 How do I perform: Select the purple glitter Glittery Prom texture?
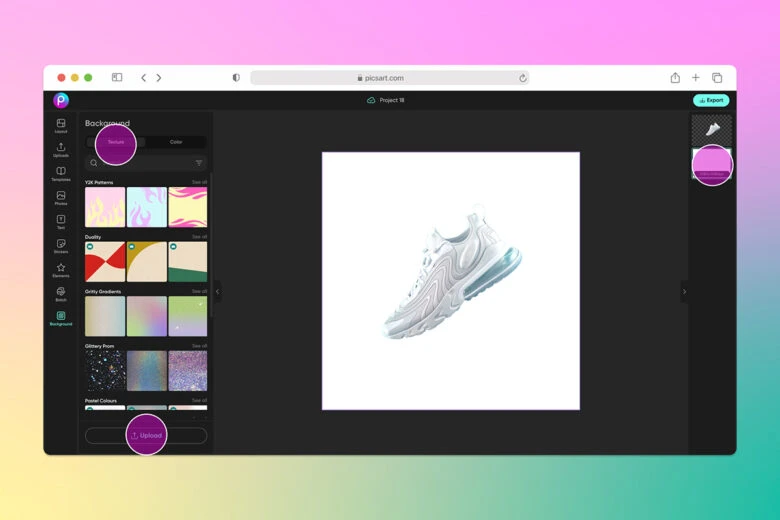pos(188,371)
